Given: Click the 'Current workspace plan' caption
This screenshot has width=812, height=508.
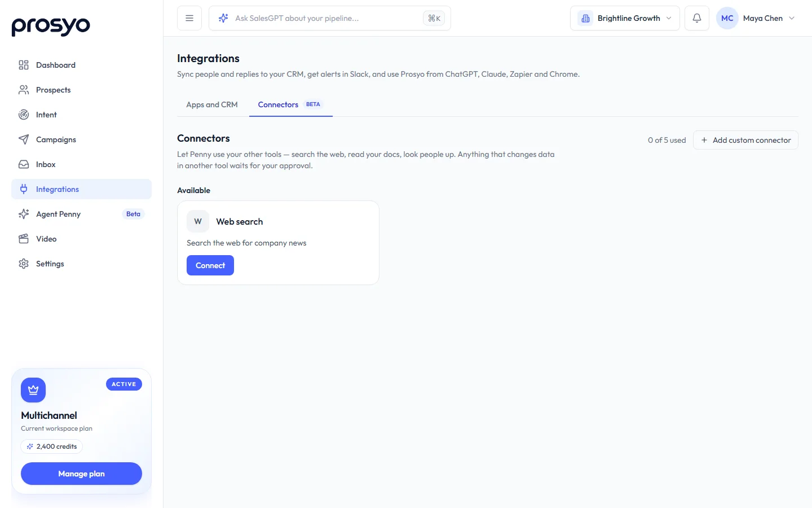Looking at the screenshot, I should [56, 428].
